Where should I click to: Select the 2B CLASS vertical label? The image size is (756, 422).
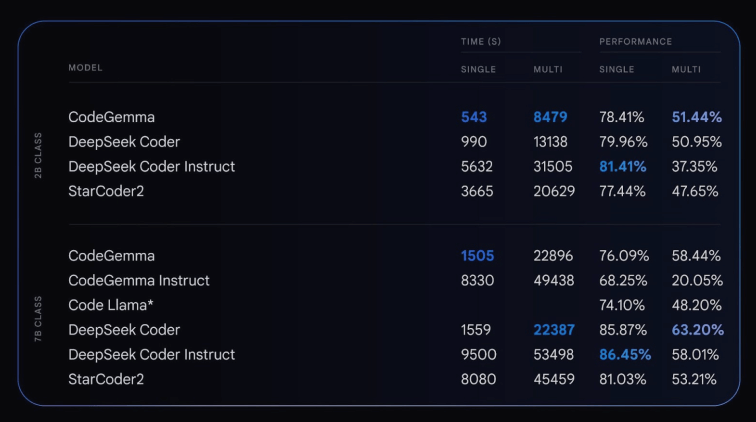point(38,156)
